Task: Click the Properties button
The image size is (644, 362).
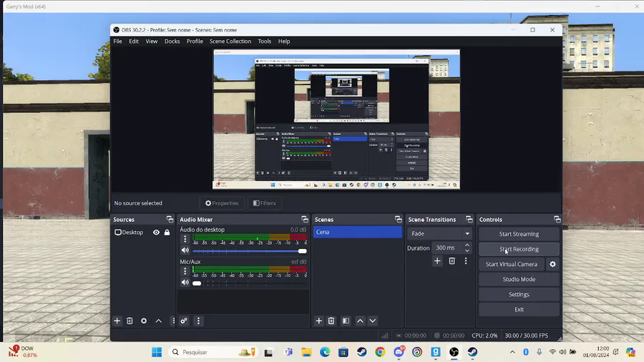Action: click(x=222, y=203)
